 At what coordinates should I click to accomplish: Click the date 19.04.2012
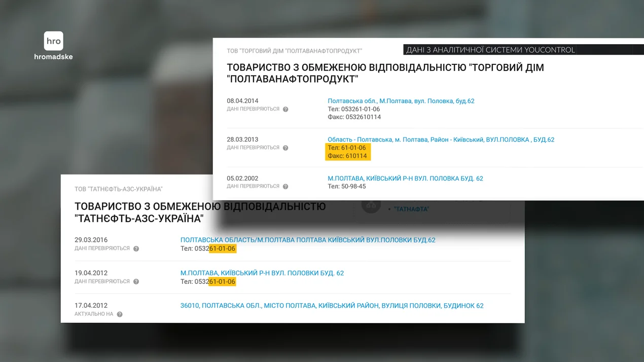point(91,273)
